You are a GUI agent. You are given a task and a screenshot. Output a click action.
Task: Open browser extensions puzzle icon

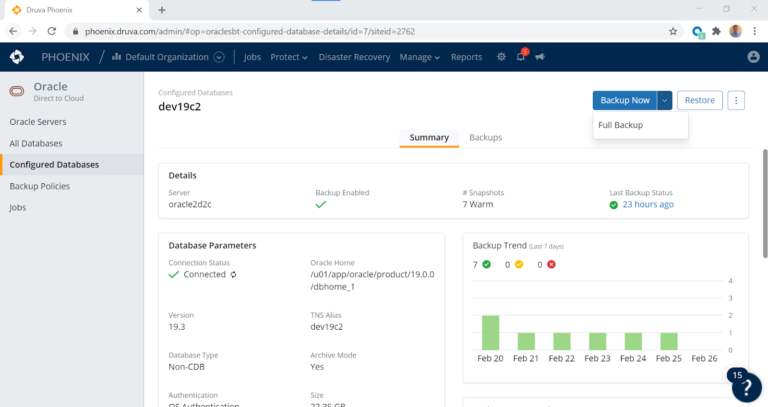click(715, 31)
